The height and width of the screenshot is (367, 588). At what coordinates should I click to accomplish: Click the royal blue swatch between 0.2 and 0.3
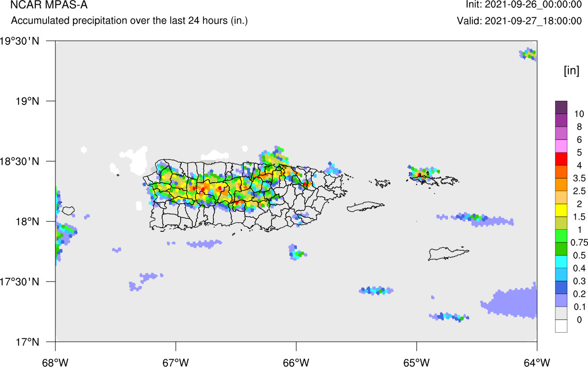[x=561, y=287]
